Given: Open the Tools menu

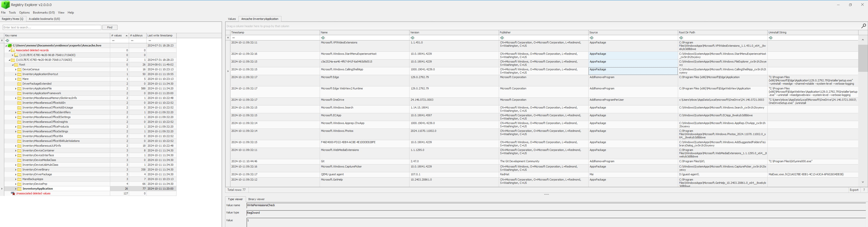Looking at the screenshot, I should [12, 13].
